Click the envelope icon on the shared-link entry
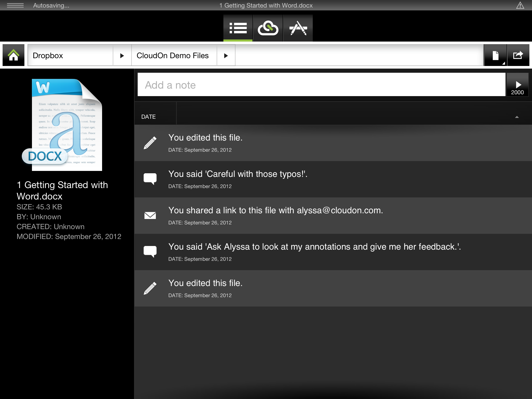 point(150,215)
